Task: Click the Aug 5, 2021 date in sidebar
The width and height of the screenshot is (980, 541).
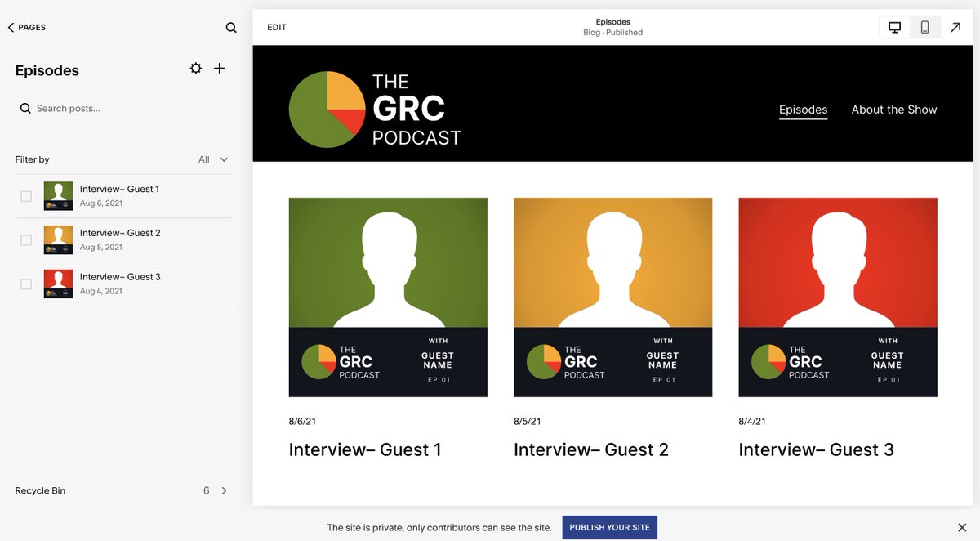Action: click(101, 248)
